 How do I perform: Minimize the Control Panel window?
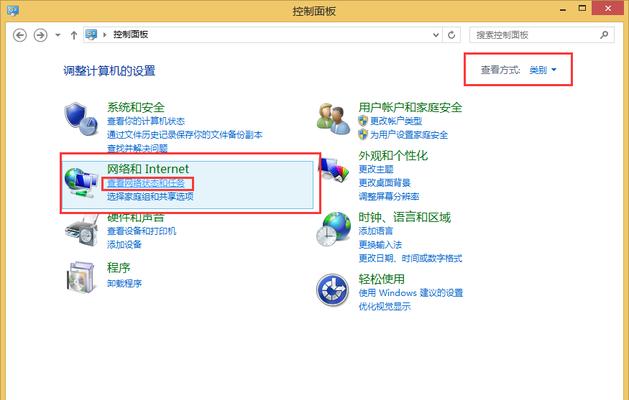pos(563,9)
